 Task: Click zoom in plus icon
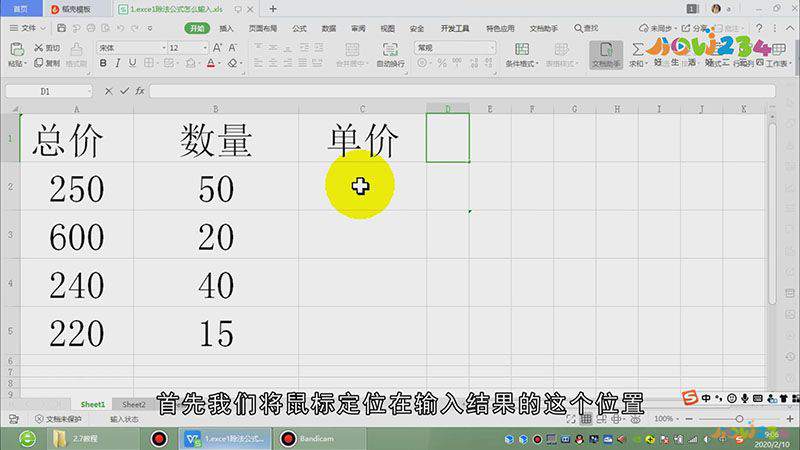(x=790, y=418)
